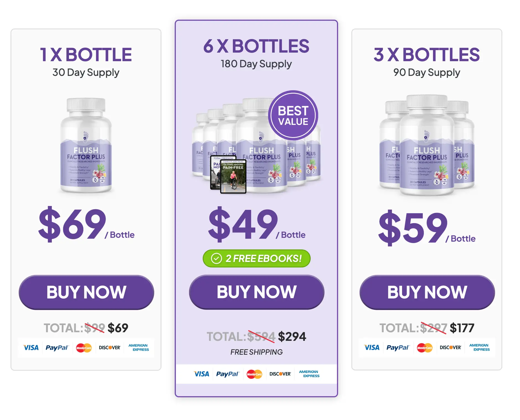520x420 pixels.
Task: Select the PayPal icon in the 6-bottle package
Action: pyautogui.click(x=228, y=374)
